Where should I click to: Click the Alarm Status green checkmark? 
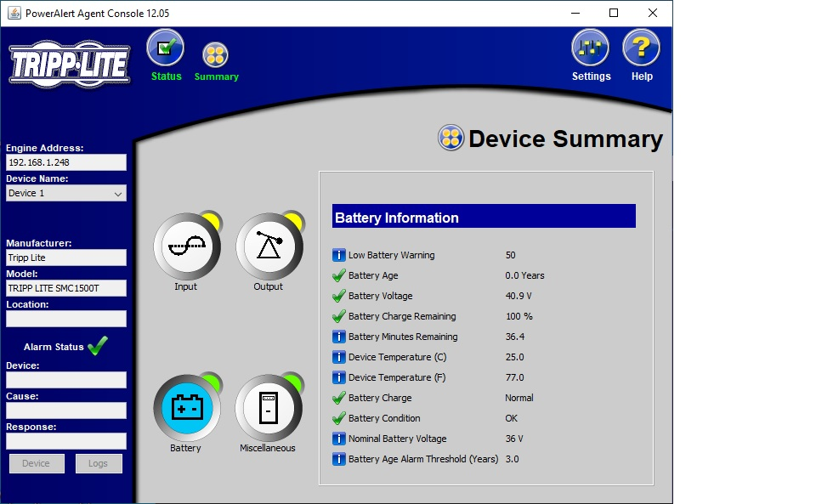[x=98, y=346]
